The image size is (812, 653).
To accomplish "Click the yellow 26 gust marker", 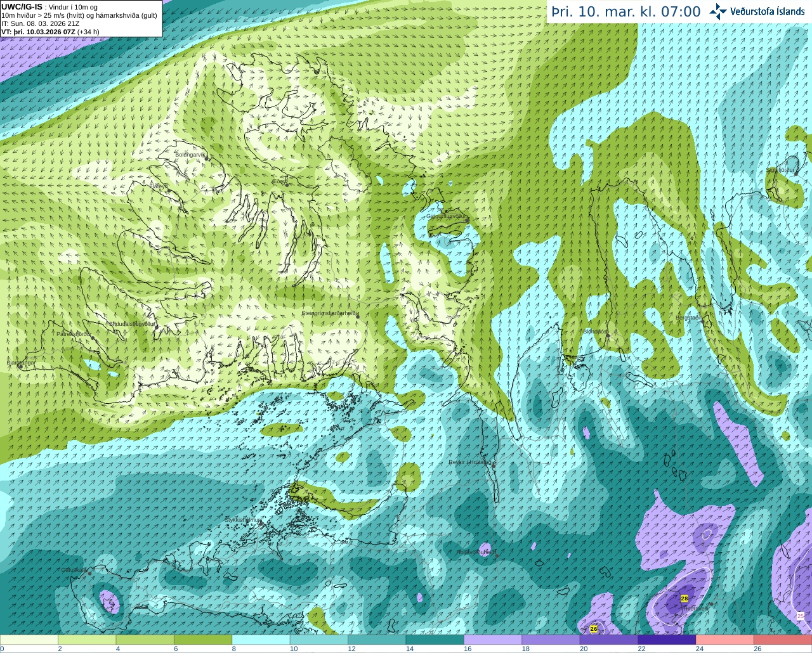I will (594, 628).
